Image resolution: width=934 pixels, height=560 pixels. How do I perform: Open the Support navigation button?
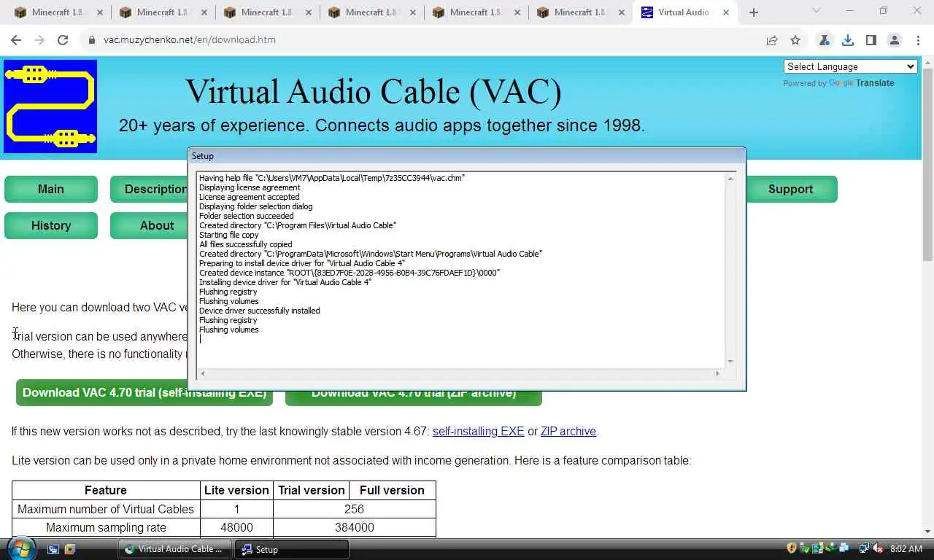pos(790,189)
